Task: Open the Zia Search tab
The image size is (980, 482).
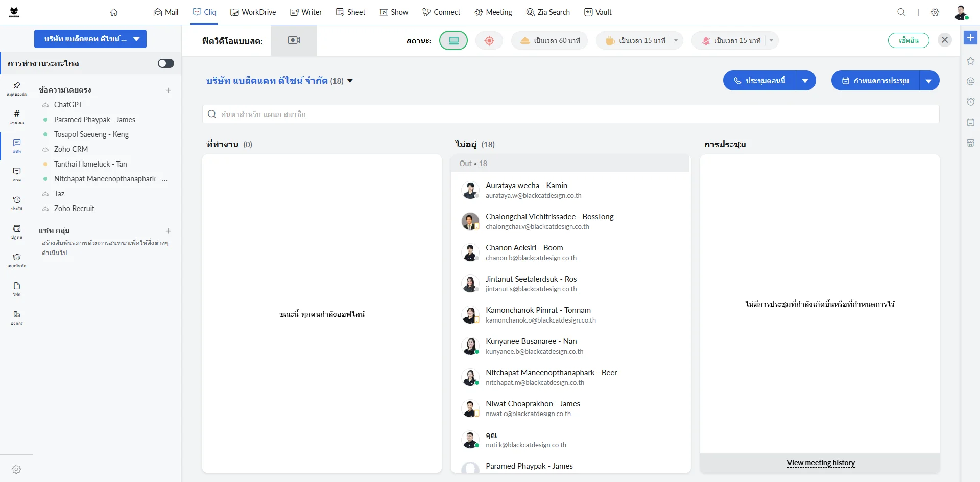Action: [x=548, y=12]
